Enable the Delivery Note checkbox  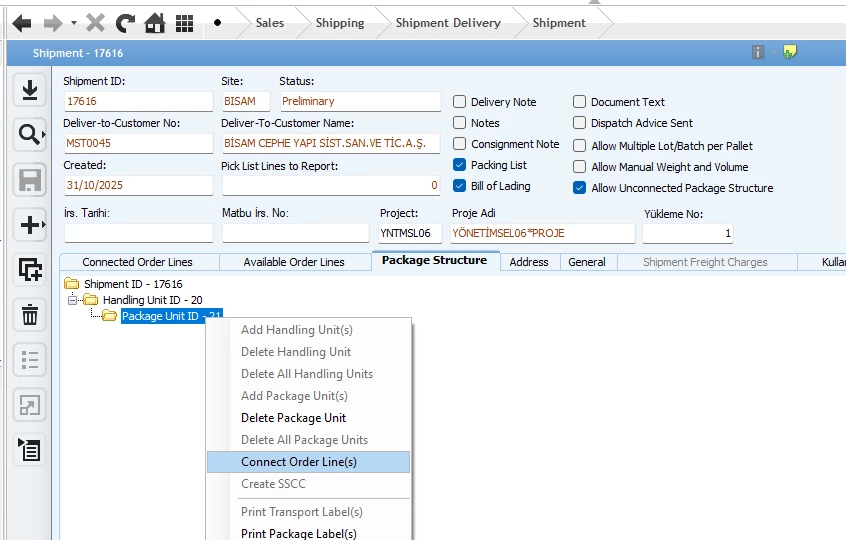tap(460, 102)
